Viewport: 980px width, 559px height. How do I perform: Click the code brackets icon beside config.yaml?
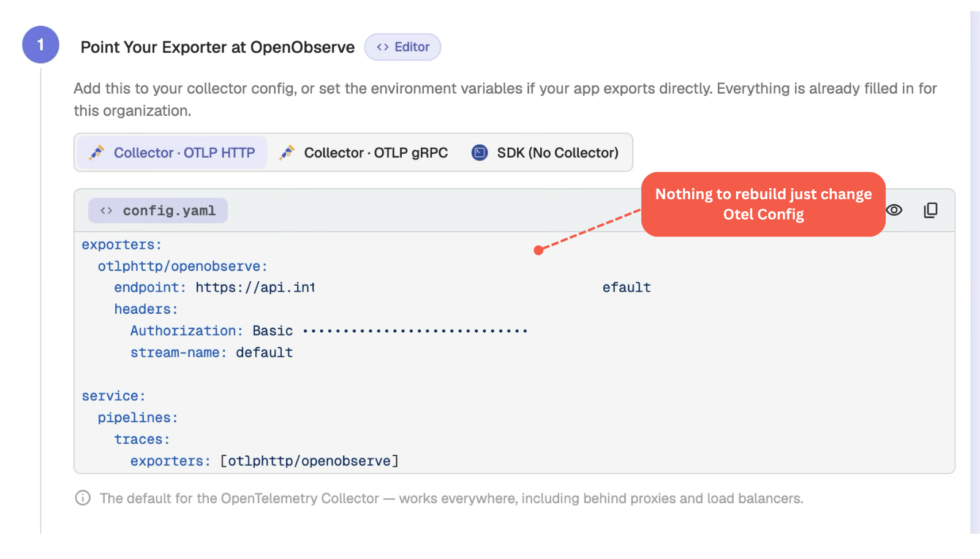[107, 211]
